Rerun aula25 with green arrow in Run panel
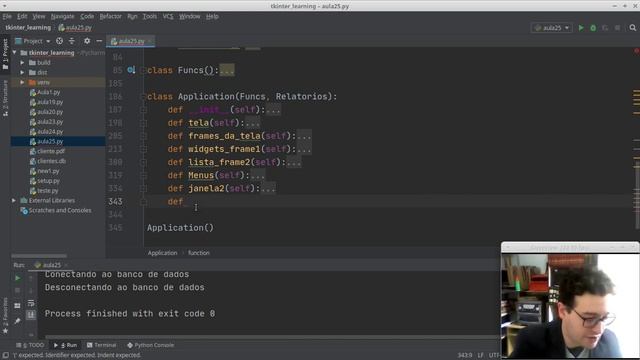The width and height of the screenshot is (640, 360). tap(18, 278)
